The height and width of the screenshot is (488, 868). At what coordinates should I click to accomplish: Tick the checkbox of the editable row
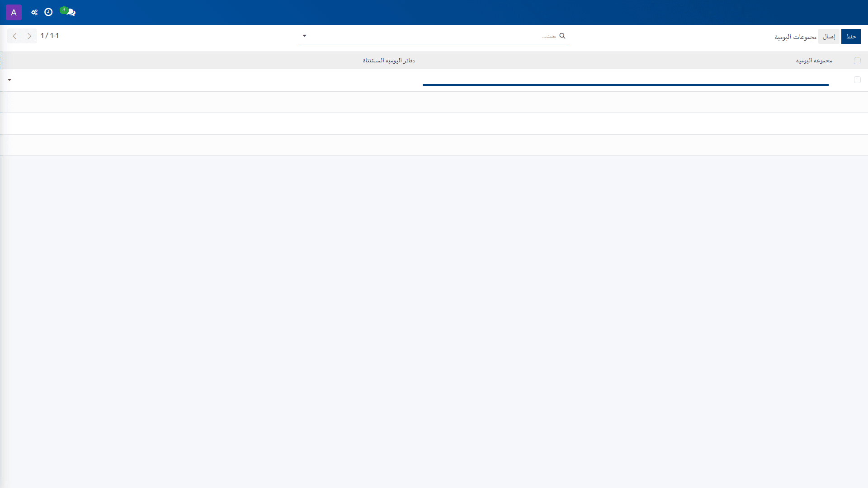(x=857, y=80)
